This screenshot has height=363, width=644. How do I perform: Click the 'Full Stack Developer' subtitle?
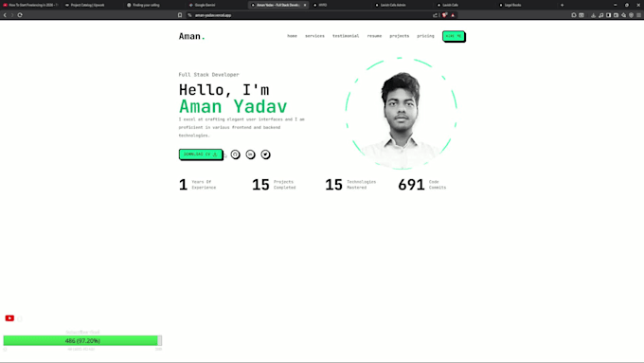208,75
